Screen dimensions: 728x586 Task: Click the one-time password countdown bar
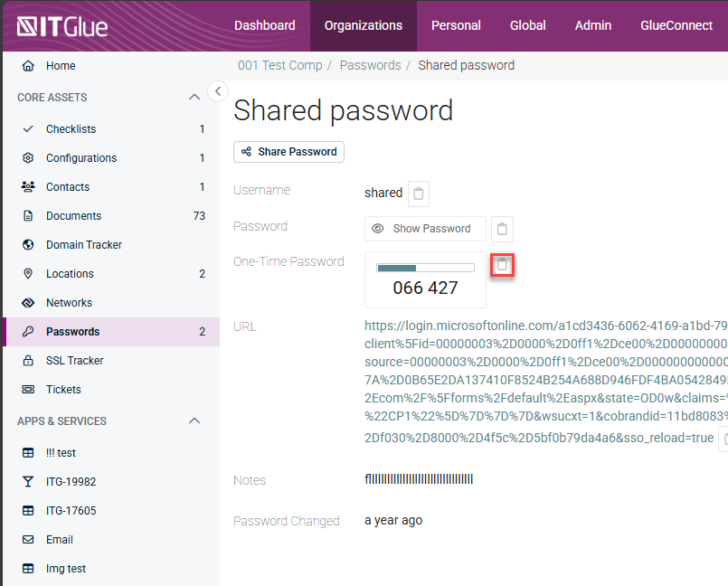(x=425, y=269)
